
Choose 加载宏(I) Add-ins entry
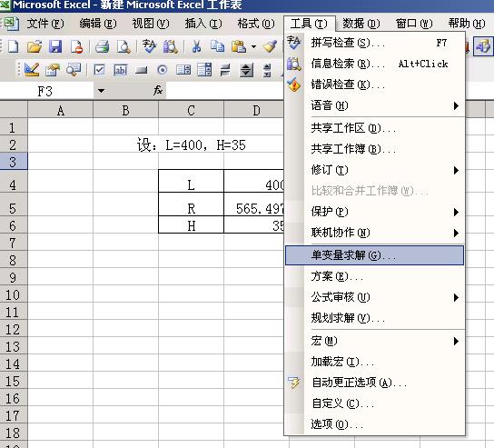coord(375,362)
